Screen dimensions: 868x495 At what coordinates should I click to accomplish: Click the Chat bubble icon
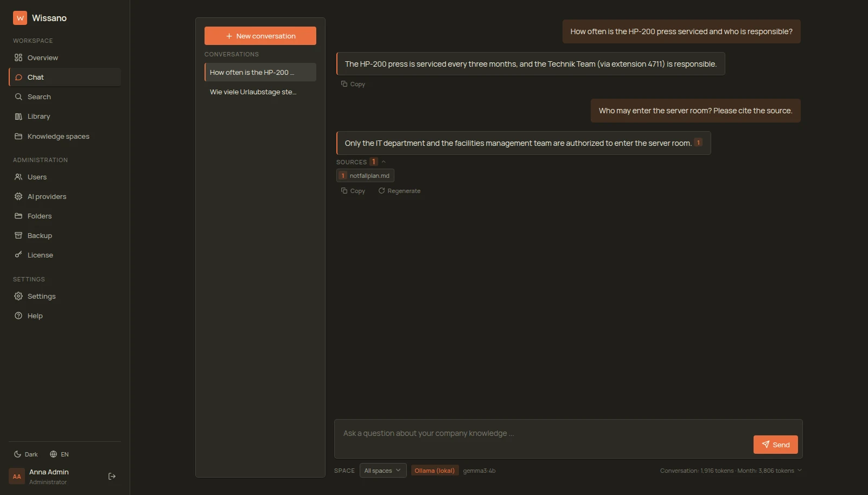[x=18, y=77]
